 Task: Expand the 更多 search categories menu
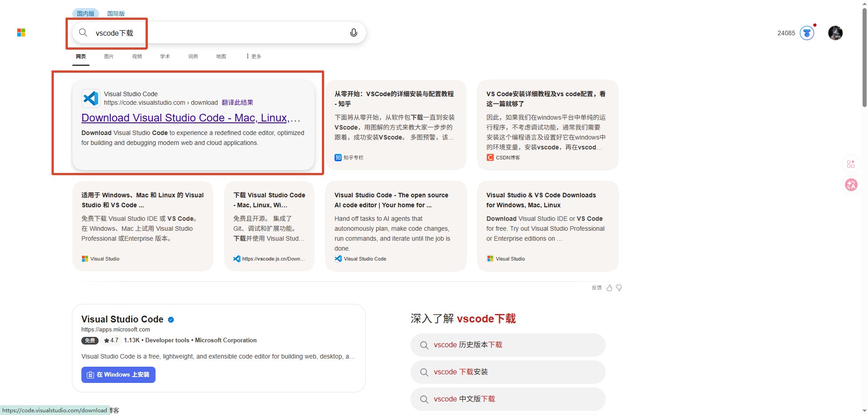pyautogui.click(x=254, y=56)
